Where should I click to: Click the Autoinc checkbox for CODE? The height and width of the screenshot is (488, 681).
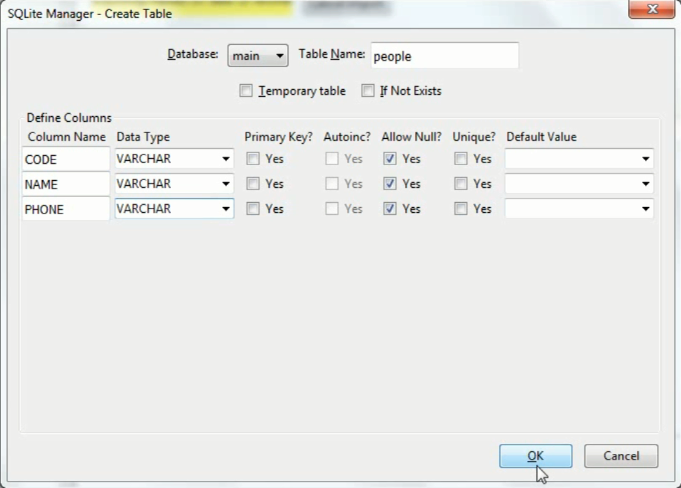[x=332, y=158]
